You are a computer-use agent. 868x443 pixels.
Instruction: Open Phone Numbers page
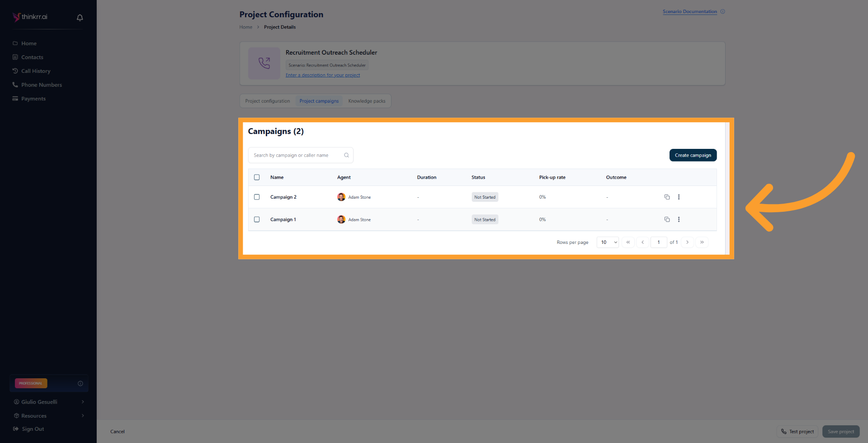(42, 85)
